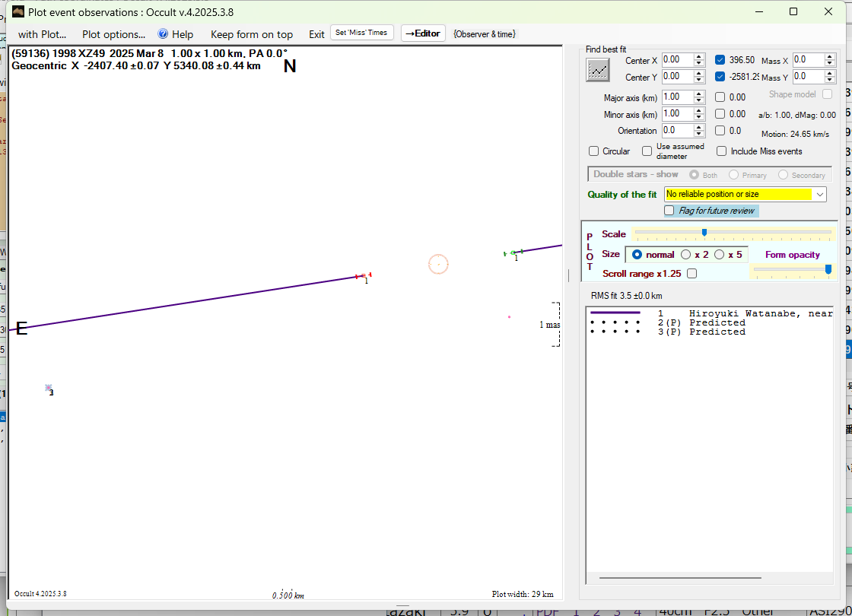Open the 'with Plot...' menu
The width and height of the screenshot is (852, 616).
tap(42, 34)
